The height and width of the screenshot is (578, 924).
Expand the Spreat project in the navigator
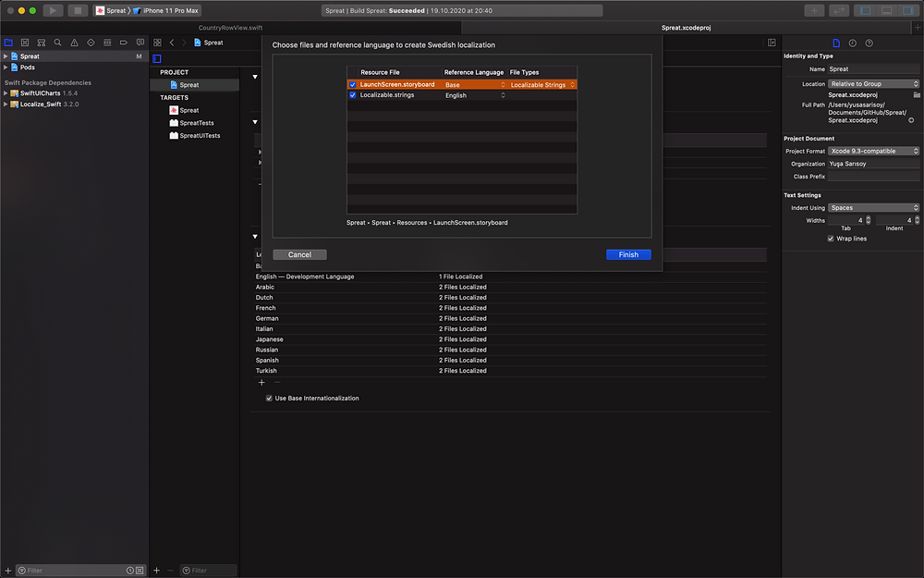click(6, 56)
